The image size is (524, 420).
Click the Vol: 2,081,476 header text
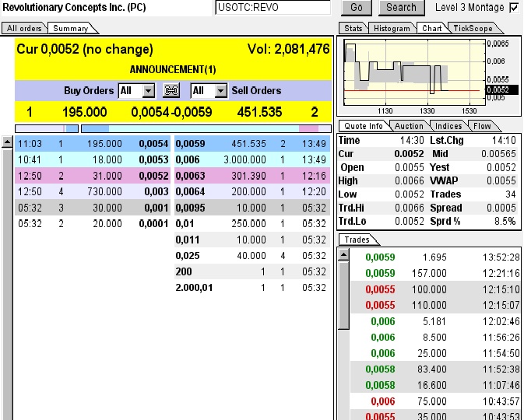coord(288,49)
